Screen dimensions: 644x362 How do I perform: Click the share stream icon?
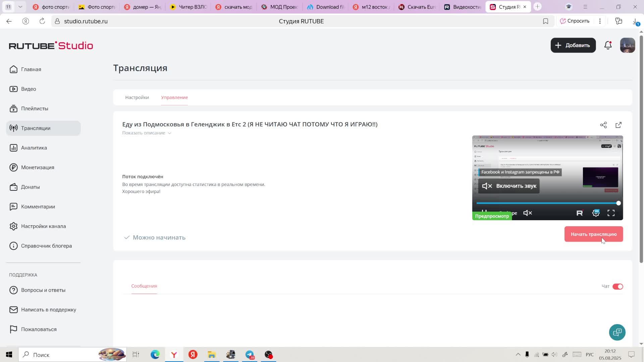click(603, 125)
